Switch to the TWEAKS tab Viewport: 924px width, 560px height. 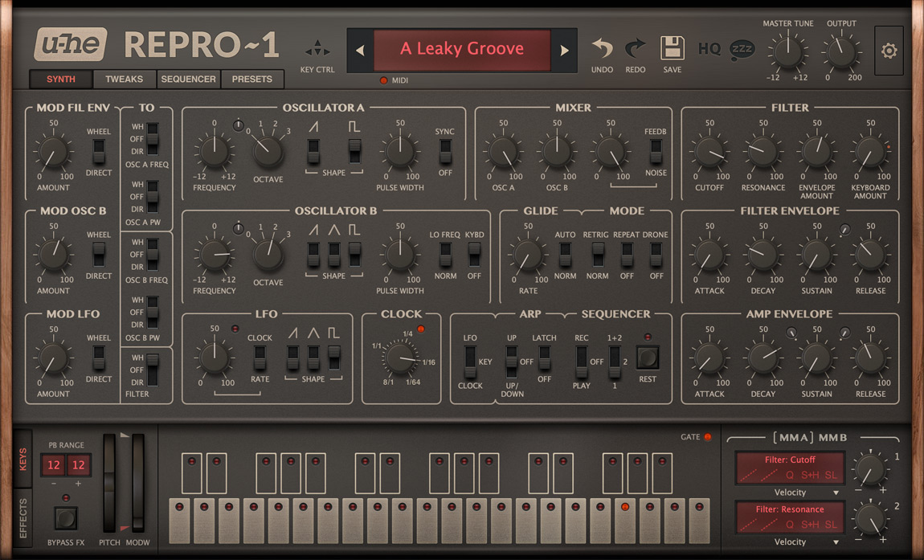pos(124,79)
